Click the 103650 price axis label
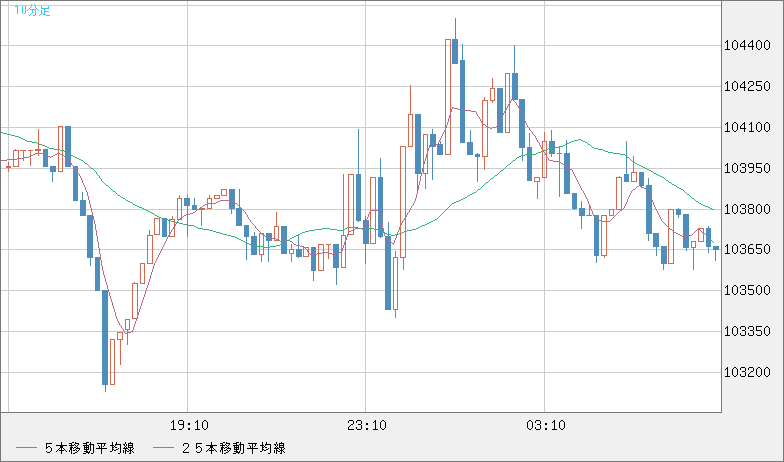Image resolution: width=784 pixels, height=462 pixels. [x=748, y=250]
